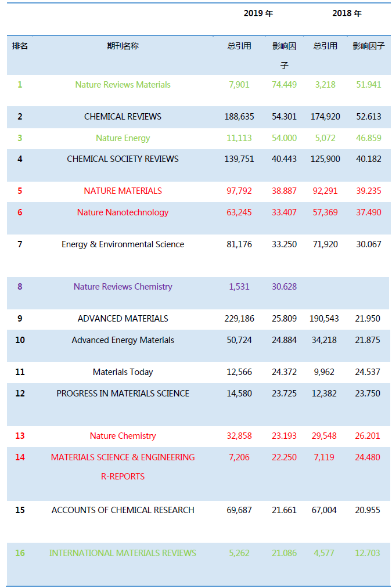Click the citation count 7,901
Image resolution: width=392 pixels, height=588 pixels.
[239, 85]
